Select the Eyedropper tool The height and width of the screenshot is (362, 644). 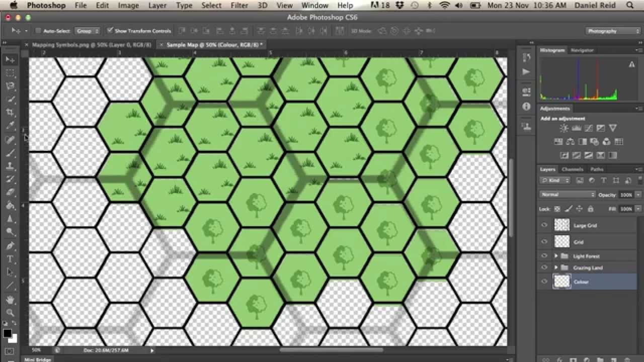11,126
